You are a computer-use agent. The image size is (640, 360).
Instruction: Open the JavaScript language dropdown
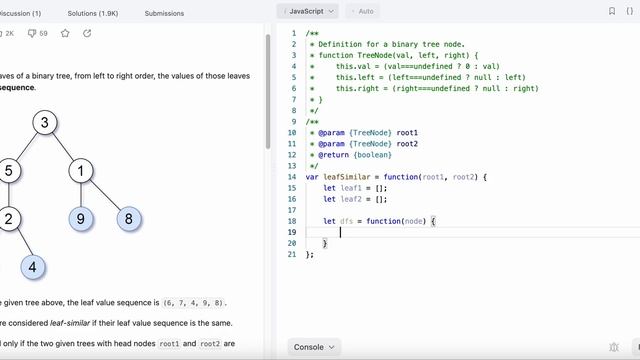[x=308, y=11]
